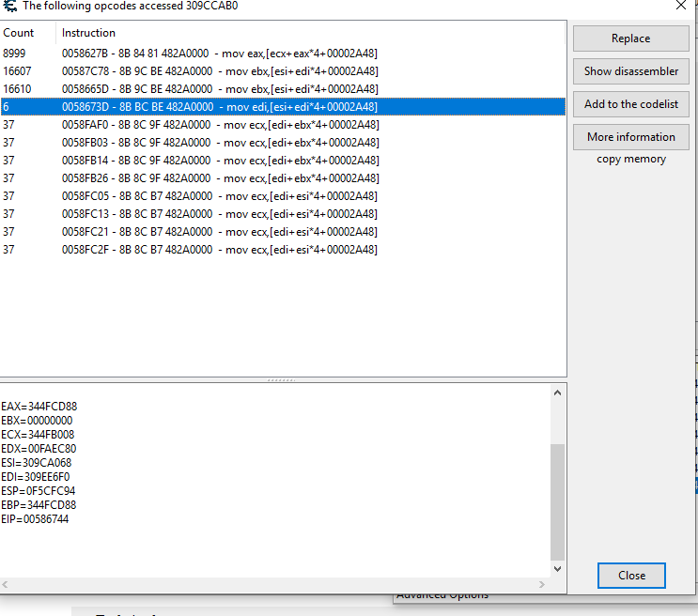The image size is (698, 616).
Task: Close window via title bar X
Action: coord(681,6)
